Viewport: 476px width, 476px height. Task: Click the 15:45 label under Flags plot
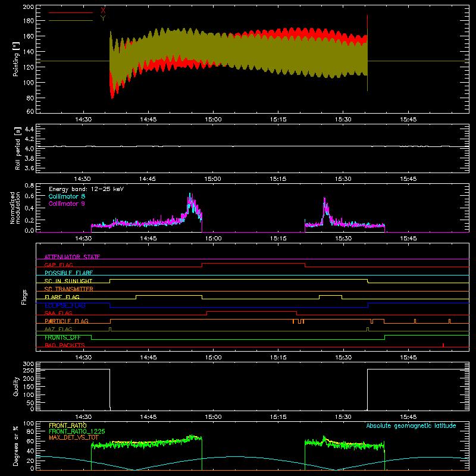408,358
